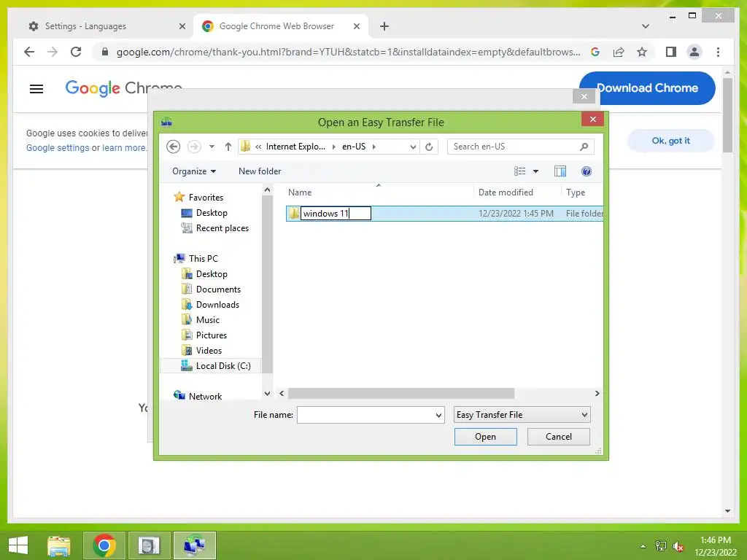
Task: Open Pictures in the navigation pane
Action: 211,335
